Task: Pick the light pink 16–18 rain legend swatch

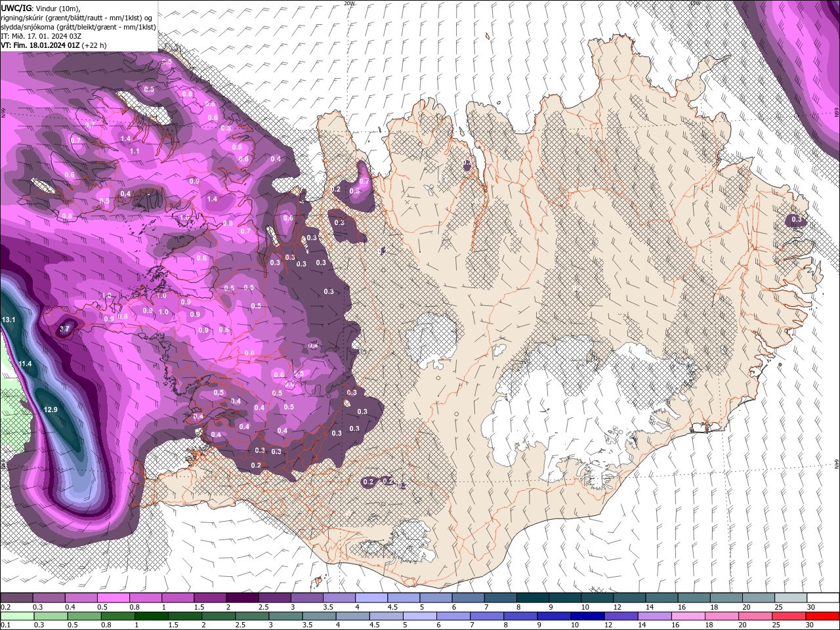Action: click(687, 616)
